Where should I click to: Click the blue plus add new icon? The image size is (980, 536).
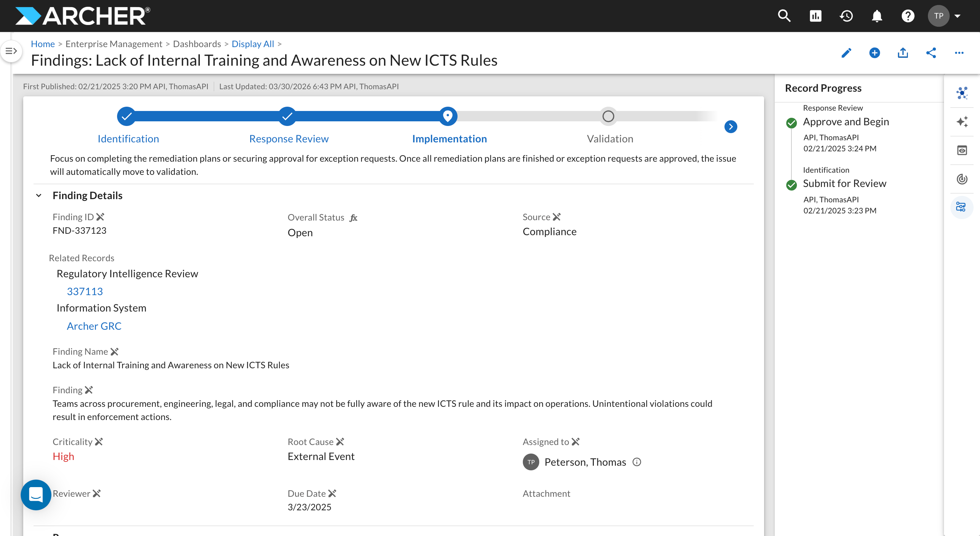(875, 53)
